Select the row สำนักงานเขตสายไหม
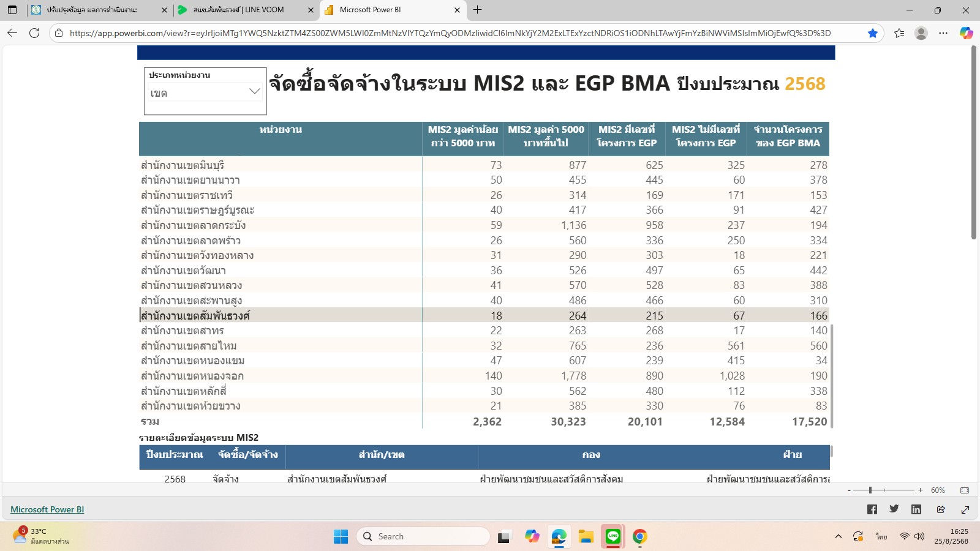This screenshot has width=980, height=551. [484, 346]
